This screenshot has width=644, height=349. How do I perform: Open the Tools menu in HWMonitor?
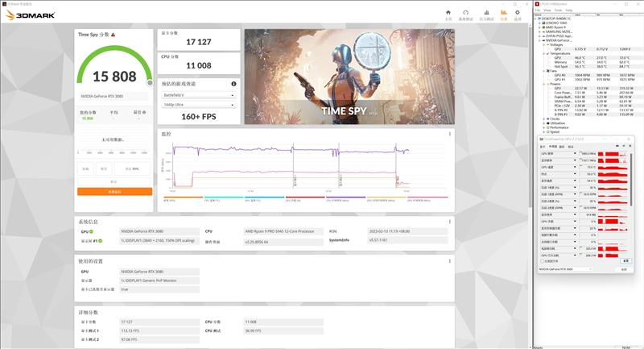tap(558, 10)
